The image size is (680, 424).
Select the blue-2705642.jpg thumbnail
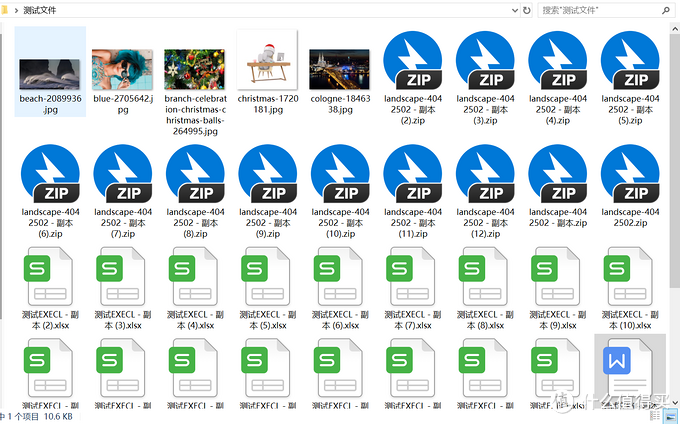click(x=122, y=69)
